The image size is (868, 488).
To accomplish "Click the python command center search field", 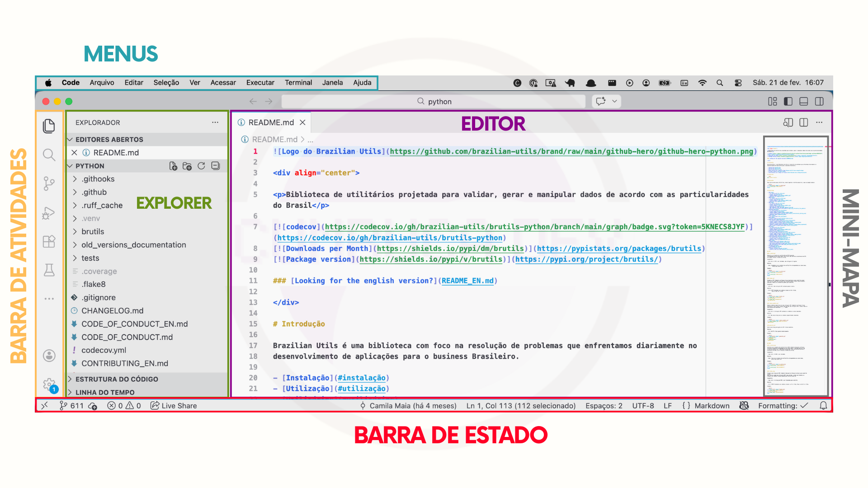I will 434,101.
